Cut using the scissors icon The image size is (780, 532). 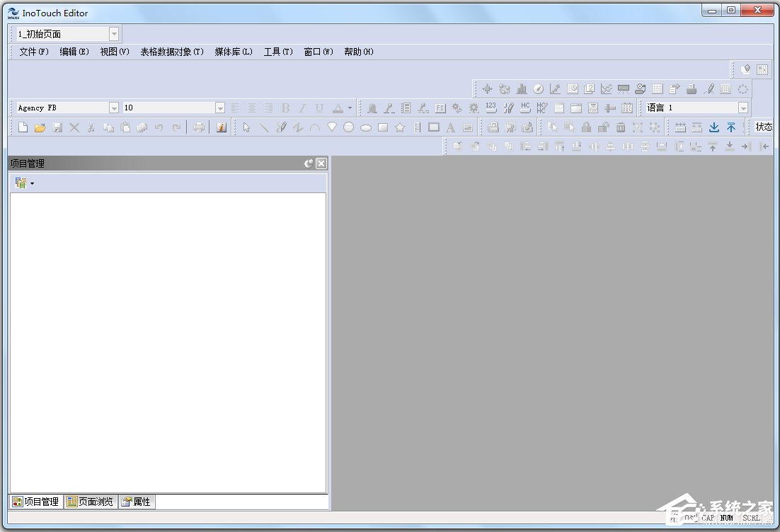click(91, 127)
